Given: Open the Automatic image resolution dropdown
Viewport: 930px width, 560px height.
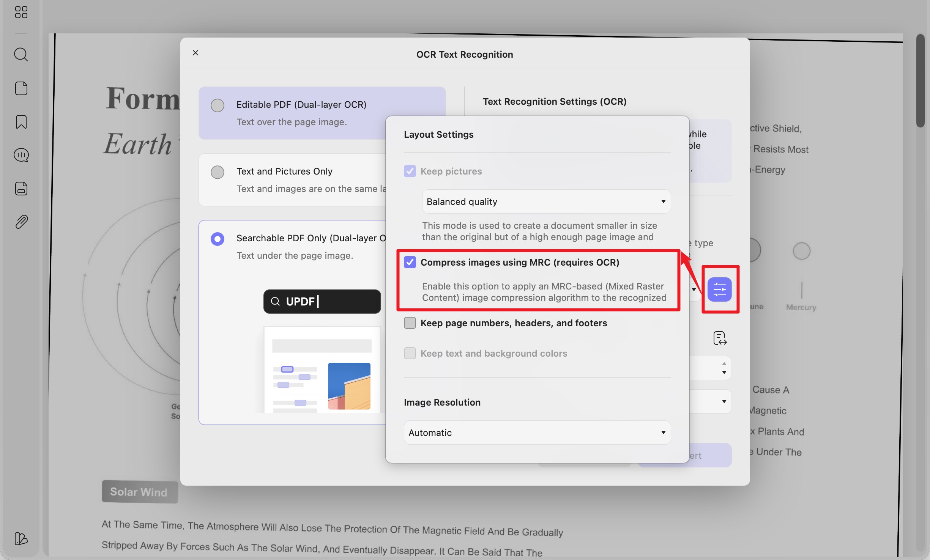Looking at the screenshot, I should click(537, 433).
